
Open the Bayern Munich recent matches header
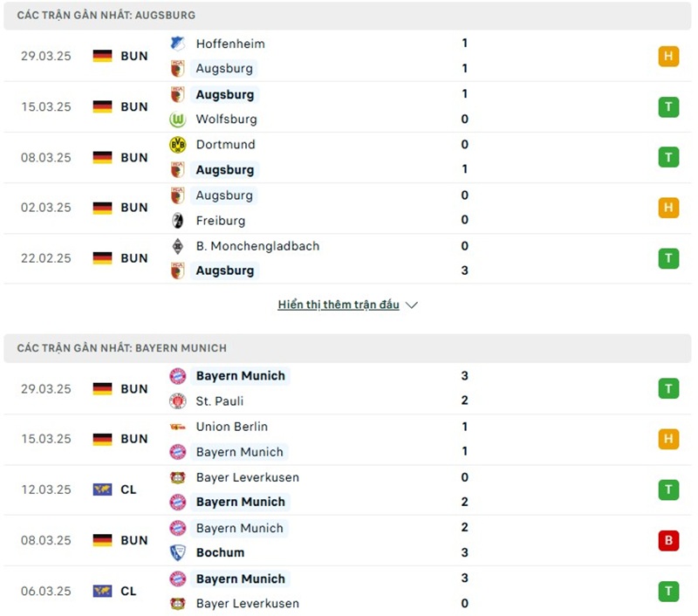coord(122,348)
